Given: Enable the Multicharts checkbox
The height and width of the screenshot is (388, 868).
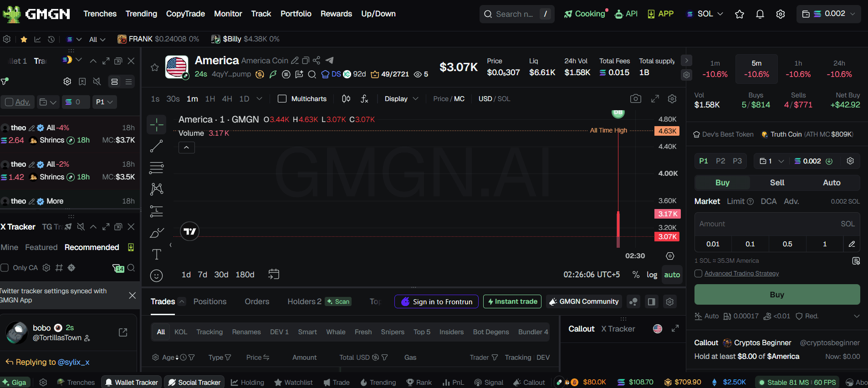Looking at the screenshot, I should click(282, 99).
